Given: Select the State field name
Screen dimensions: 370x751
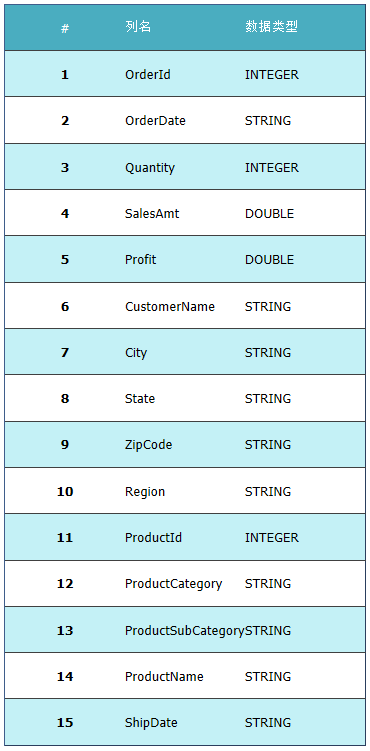Looking at the screenshot, I should (x=140, y=398).
